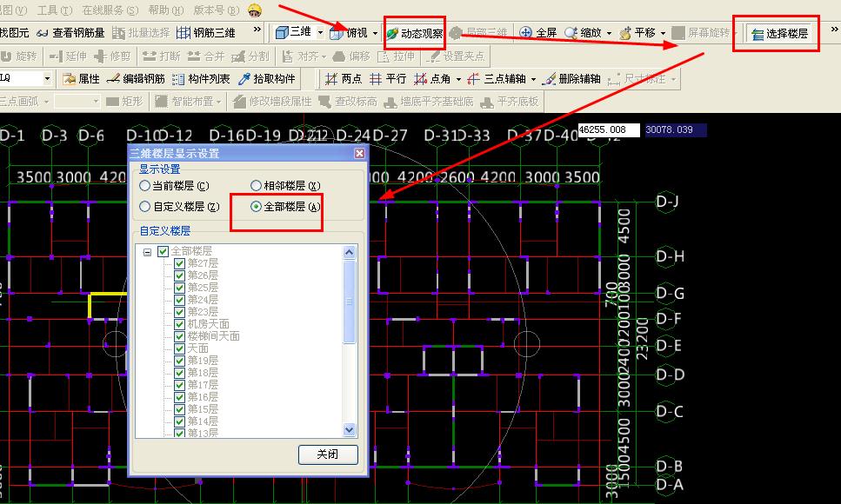Click the 查改标高 check elevation tool
The height and width of the screenshot is (504, 841).
[x=348, y=102]
